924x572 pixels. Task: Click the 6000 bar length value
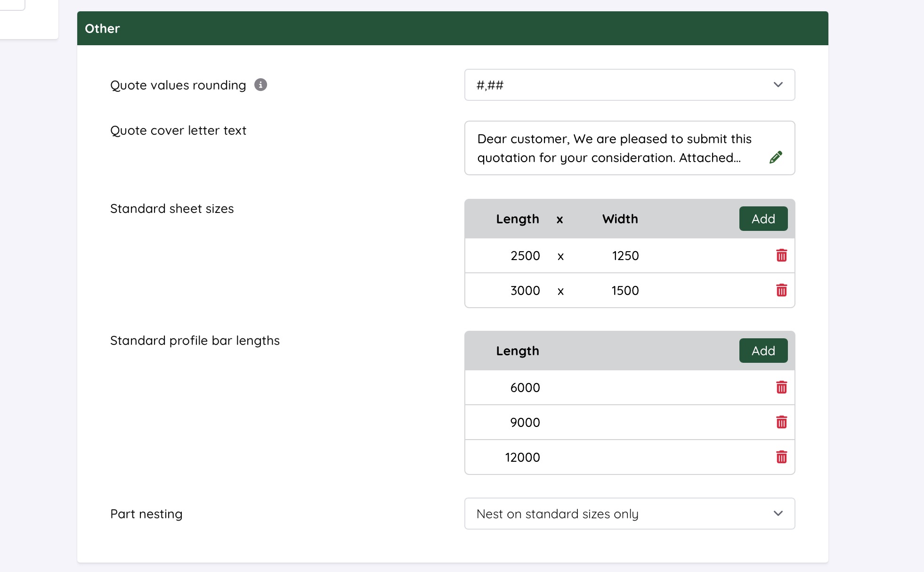(525, 388)
